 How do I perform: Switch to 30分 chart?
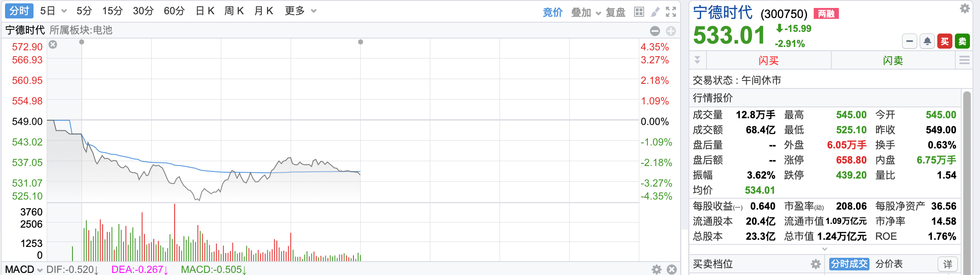point(143,11)
